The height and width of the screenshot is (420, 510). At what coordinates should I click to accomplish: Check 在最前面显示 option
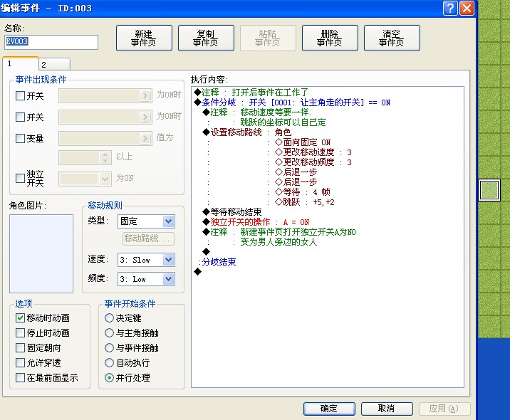tap(20, 378)
